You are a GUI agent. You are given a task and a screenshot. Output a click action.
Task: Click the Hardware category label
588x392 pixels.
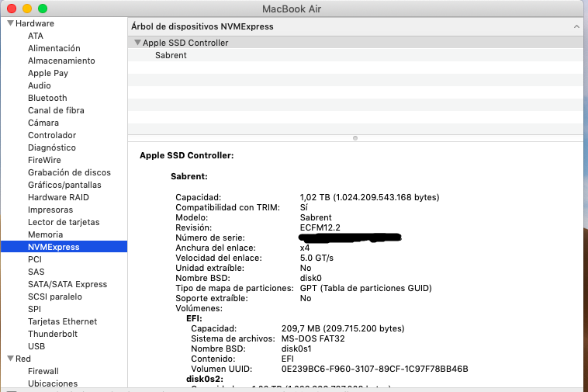(x=34, y=23)
